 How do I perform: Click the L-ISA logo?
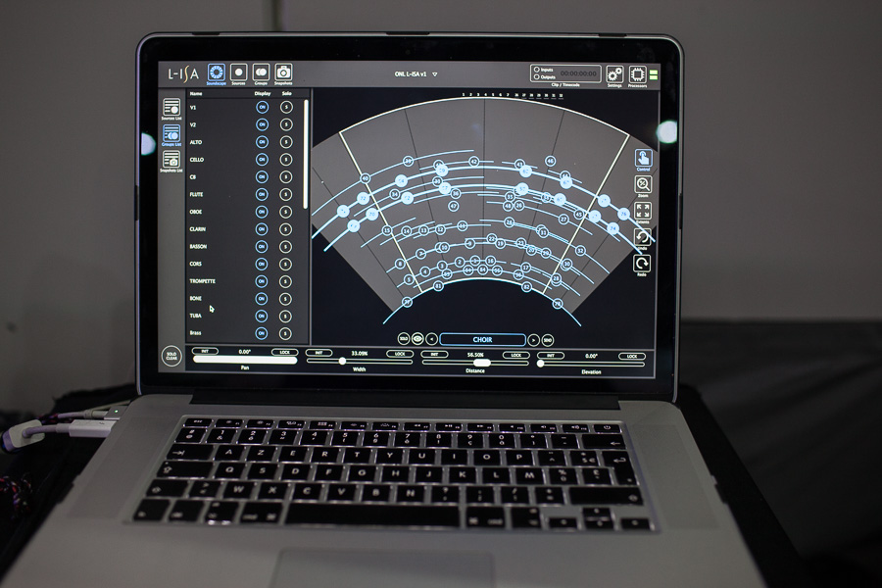[x=183, y=73]
